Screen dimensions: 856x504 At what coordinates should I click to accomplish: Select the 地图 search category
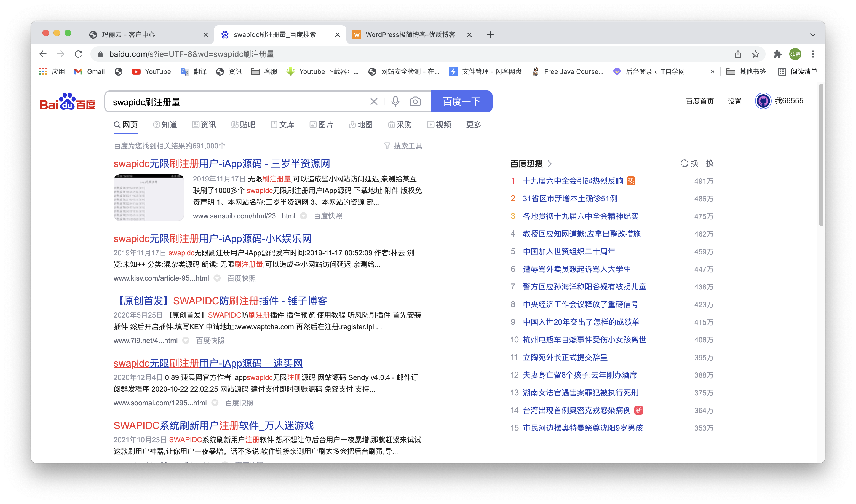click(361, 125)
